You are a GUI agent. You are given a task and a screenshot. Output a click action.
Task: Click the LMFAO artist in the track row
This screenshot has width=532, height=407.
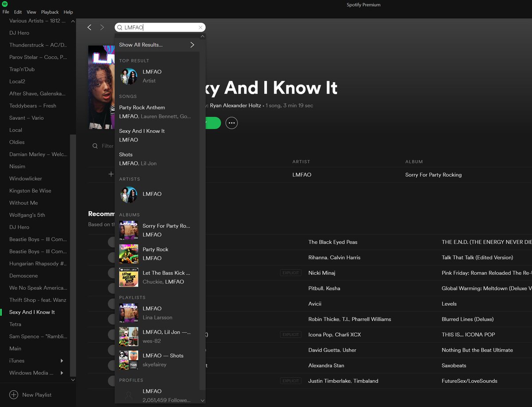[302, 174]
